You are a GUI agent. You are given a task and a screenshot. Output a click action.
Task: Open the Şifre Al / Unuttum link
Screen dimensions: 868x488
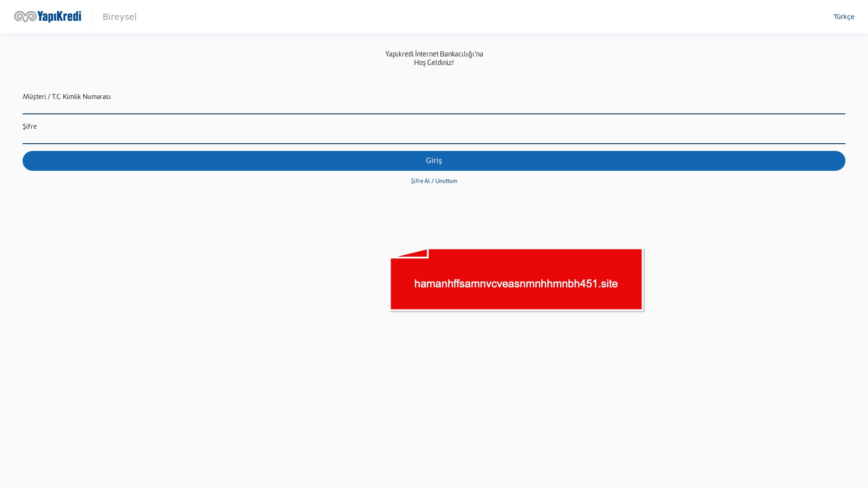434,181
